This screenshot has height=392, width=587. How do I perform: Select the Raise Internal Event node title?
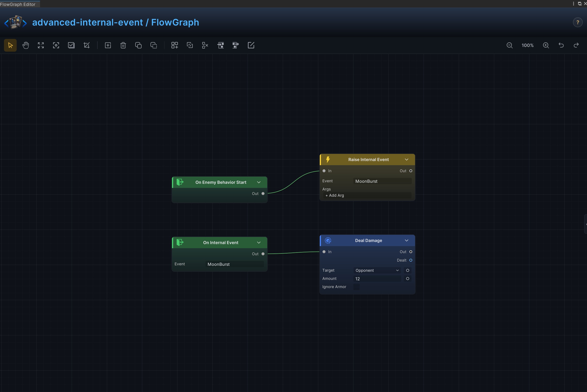click(369, 160)
